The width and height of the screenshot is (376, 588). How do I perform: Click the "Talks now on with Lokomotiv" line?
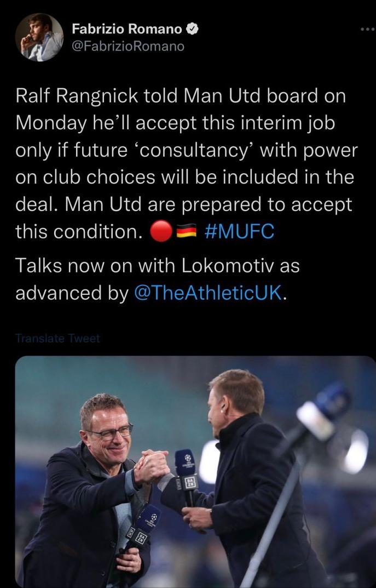click(158, 265)
